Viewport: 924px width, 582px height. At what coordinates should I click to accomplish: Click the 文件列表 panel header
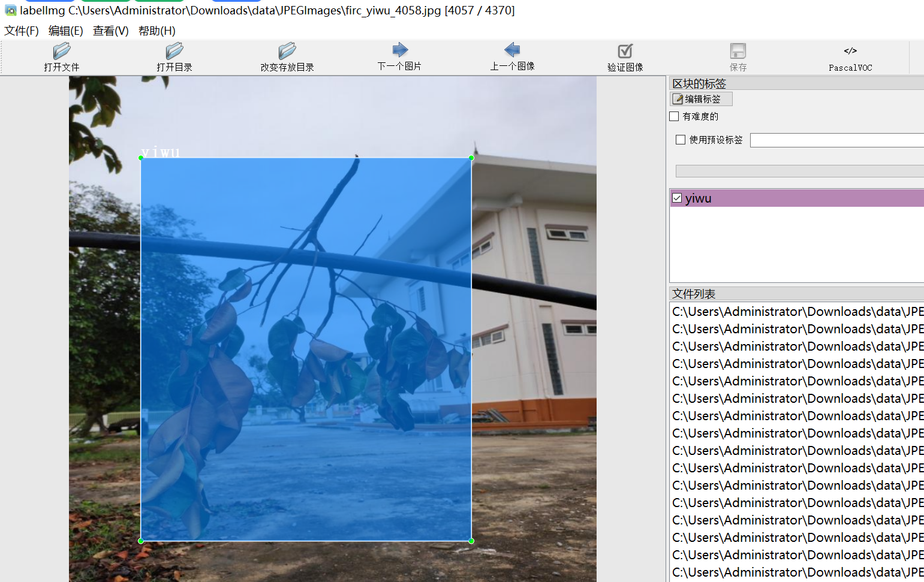coord(797,294)
